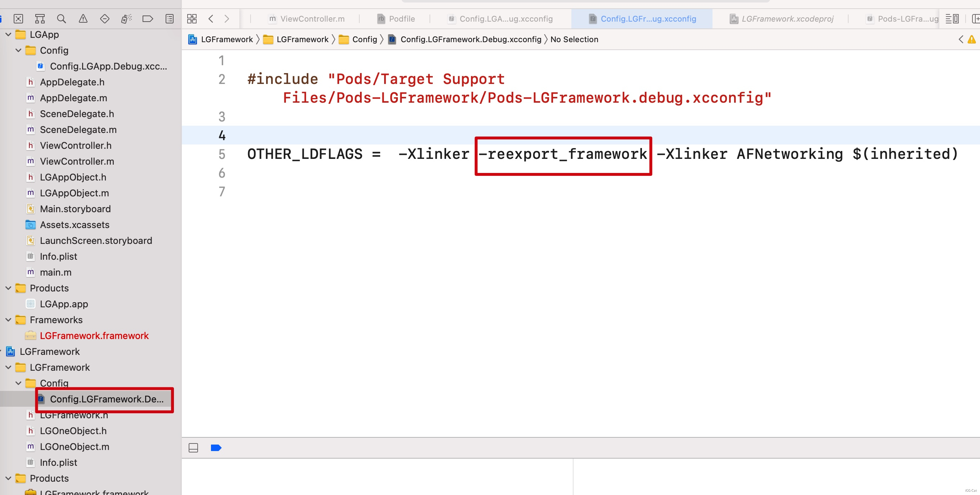Open Main.storyboard in navigator
980x495 pixels.
point(68,209)
